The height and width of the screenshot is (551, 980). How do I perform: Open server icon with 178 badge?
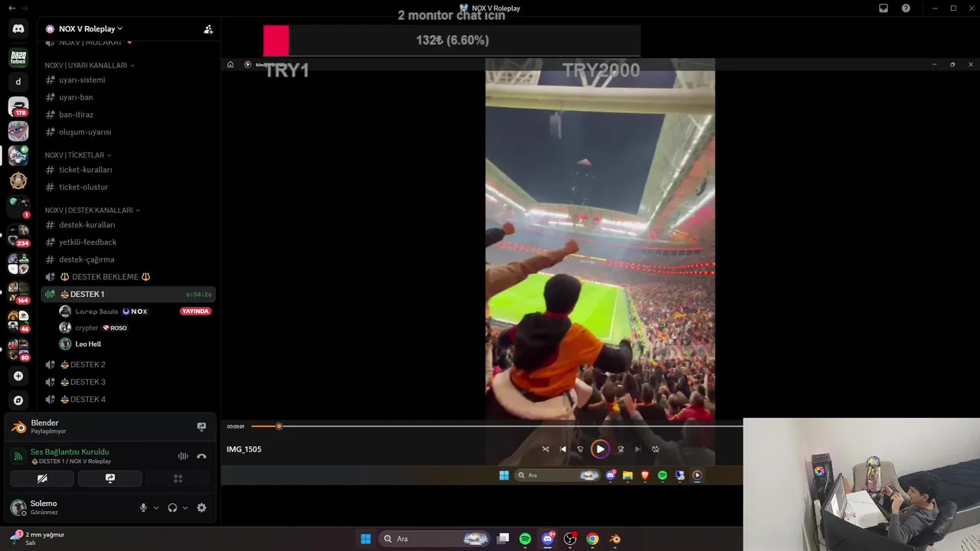click(x=18, y=106)
